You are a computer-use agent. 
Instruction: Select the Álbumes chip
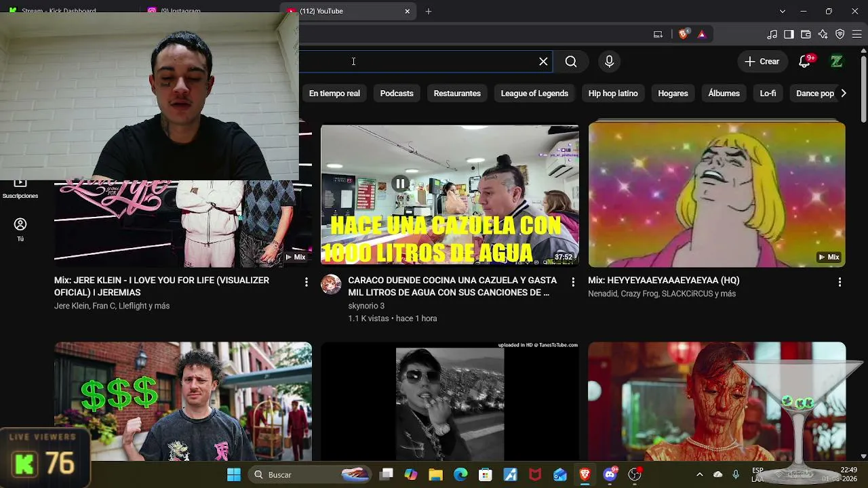tap(724, 94)
